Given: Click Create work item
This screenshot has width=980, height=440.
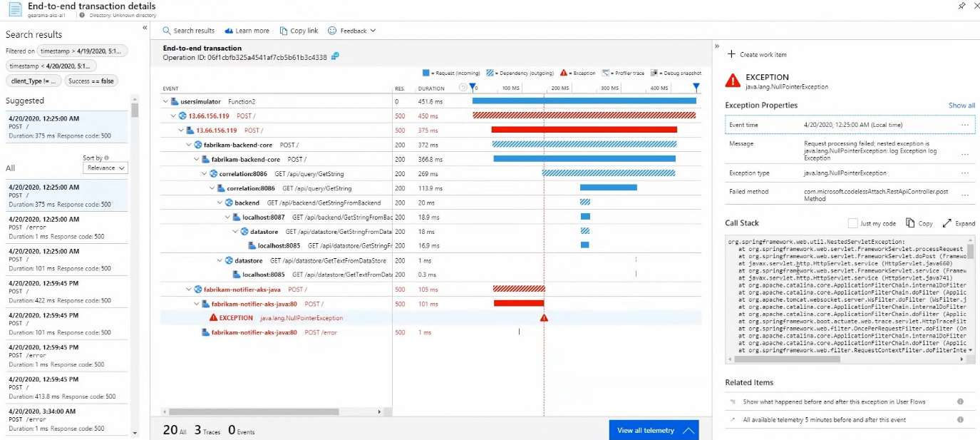Looking at the screenshot, I should coord(757,54).
